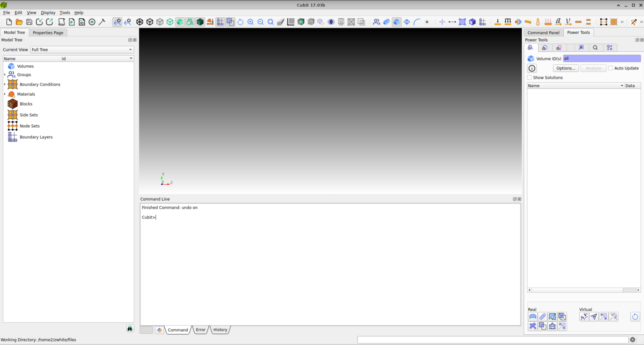Enable the Auto Update checkbox
The width and height of the screenshot is (644, 345).
pos(610,68)
